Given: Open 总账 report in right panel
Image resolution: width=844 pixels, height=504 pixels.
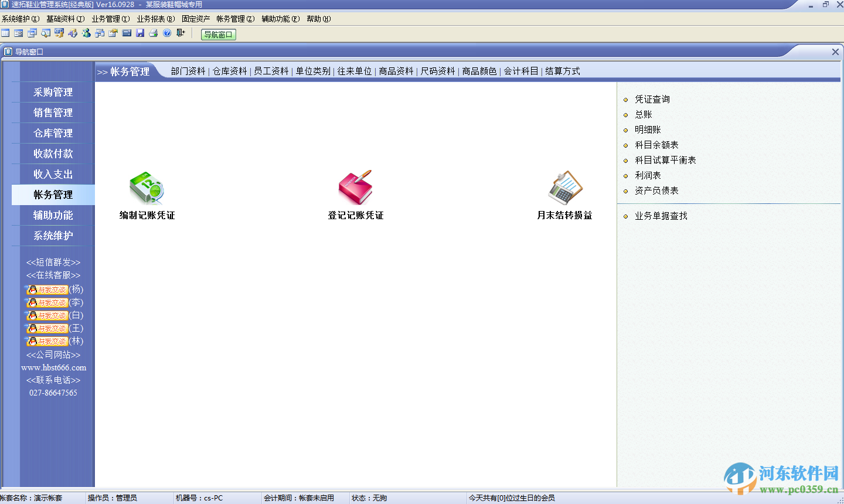Looking at the screenshot, I should pos(644,114).
